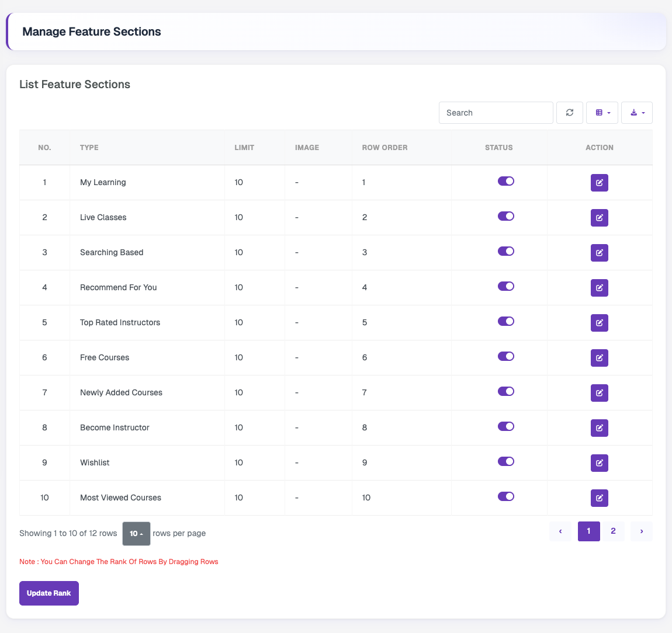Edit the Live Classes section

tap(599, 218)
